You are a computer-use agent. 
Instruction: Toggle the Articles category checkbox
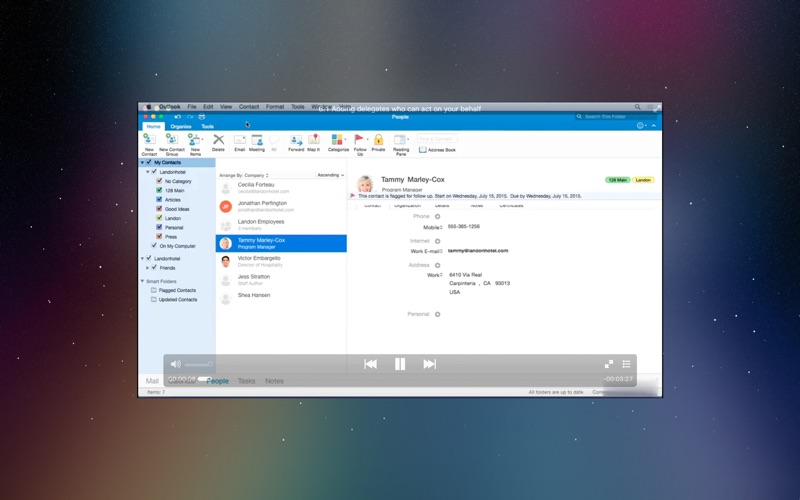coord(159,199)
